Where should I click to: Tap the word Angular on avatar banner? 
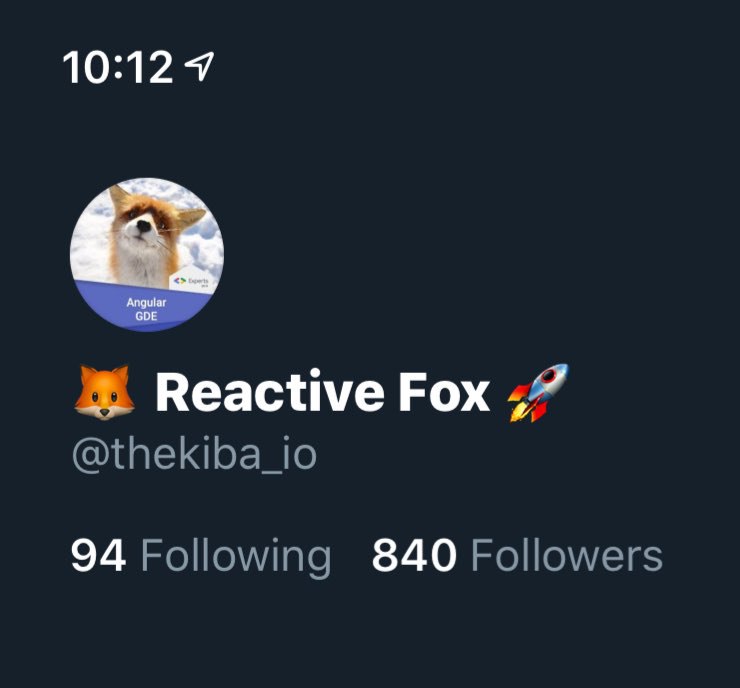(146, 302)
